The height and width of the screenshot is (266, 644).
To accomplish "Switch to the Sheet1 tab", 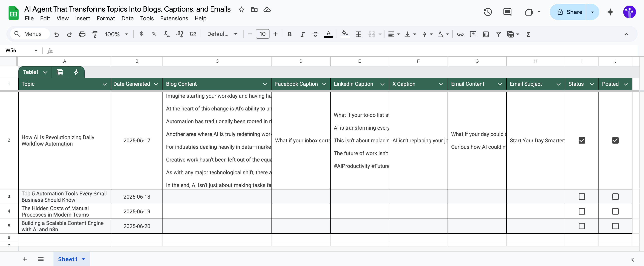I will (67, 259).
